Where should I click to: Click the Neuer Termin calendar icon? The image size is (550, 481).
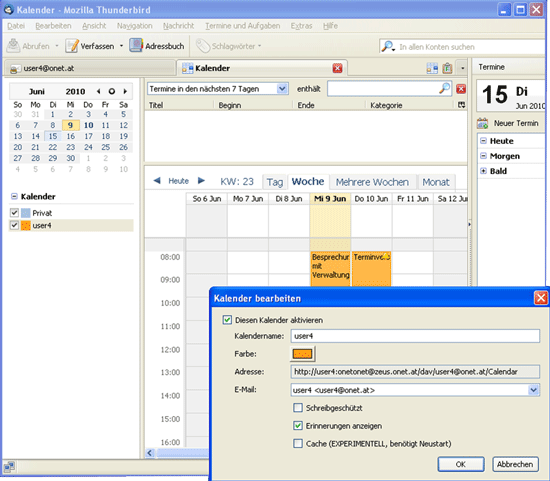click(483, 123)
